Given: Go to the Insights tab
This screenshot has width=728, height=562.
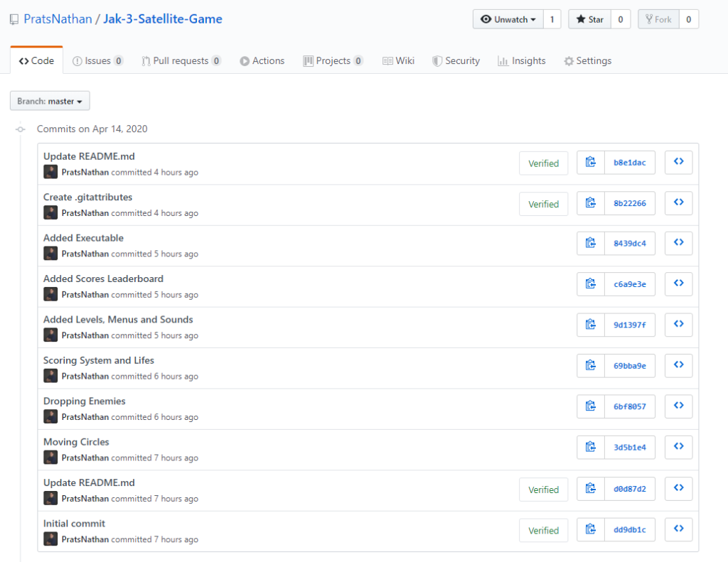Looking at the screenshot, I should click(522, 61).
